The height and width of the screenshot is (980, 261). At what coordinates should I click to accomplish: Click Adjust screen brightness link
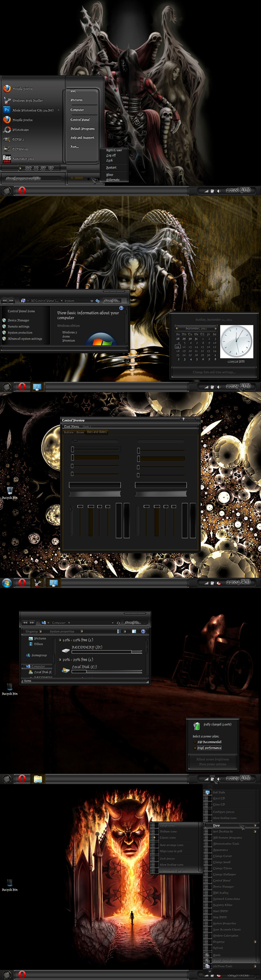click(212, 759)
